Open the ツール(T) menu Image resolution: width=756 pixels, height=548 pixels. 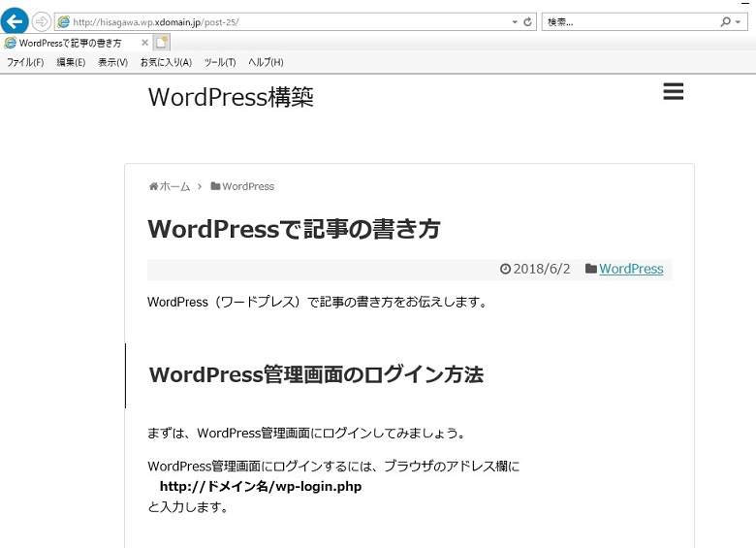pyautogui.click(x=220, y=62)
